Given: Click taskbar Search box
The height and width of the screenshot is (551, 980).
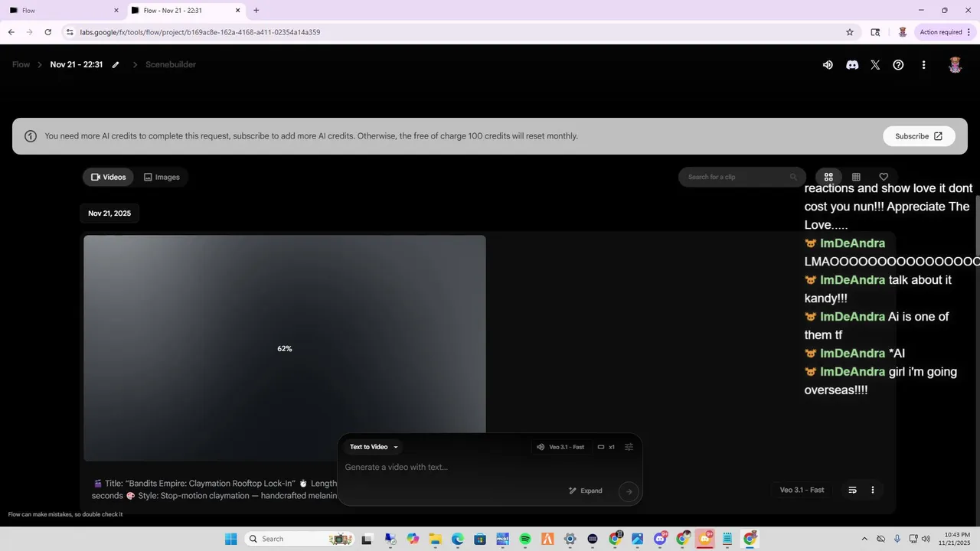Looking at the screenshot, I should (x=299, y=539).
